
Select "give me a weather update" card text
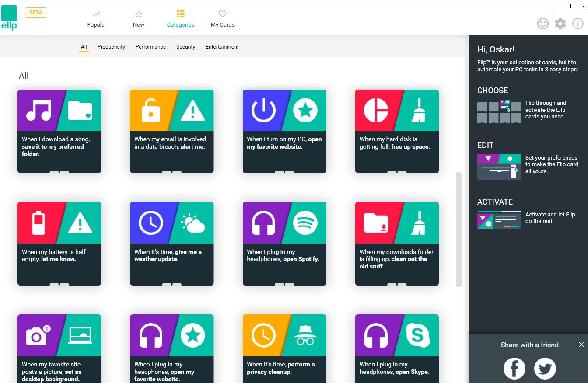168,255
